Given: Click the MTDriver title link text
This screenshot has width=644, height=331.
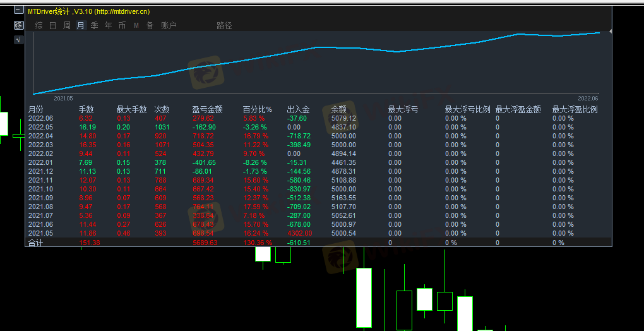Looking at the screenshot, I should 88,11.
